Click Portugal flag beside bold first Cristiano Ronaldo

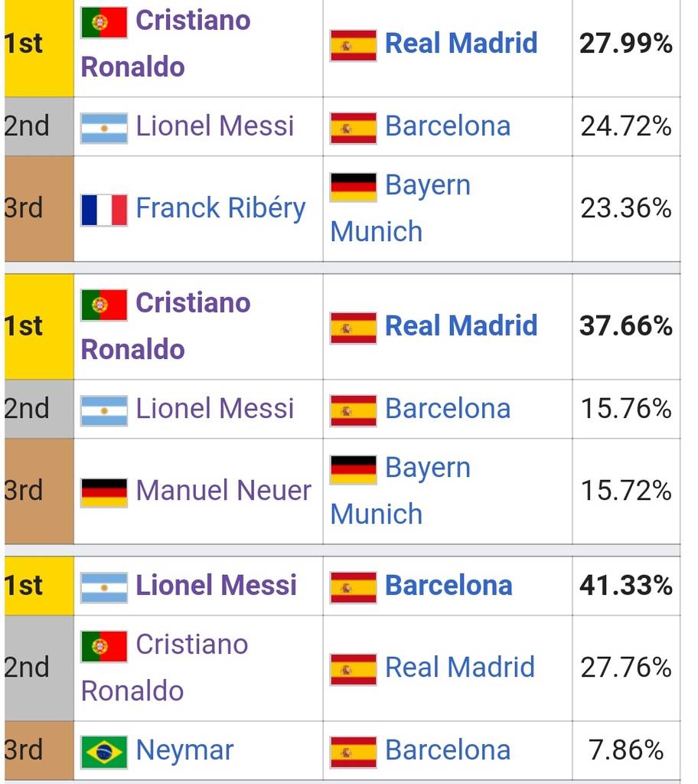point(104,22)
